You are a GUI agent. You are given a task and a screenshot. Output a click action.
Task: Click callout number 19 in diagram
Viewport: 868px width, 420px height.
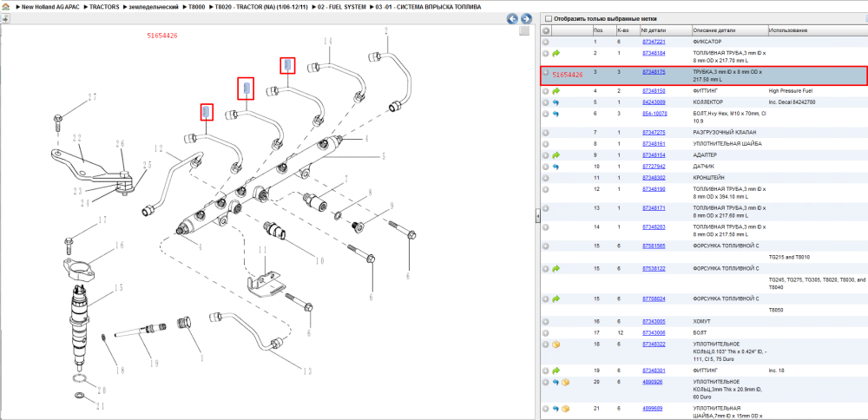click(x=154, y=364)
